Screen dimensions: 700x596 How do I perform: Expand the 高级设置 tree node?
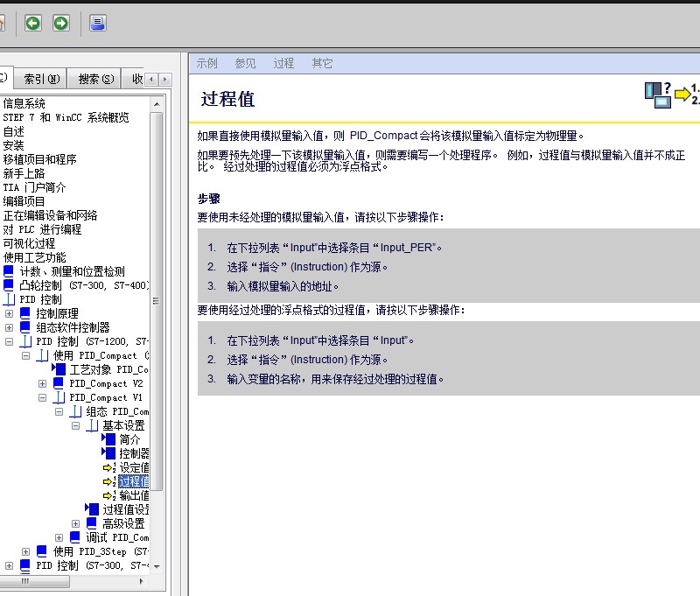point(76,523)
